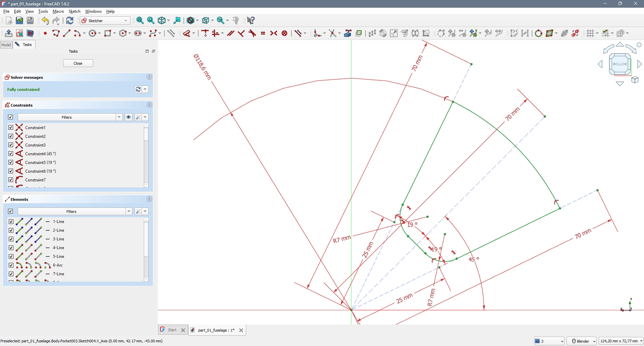Switch to the Model tab
Screen dimensions: 644x346
6,45
